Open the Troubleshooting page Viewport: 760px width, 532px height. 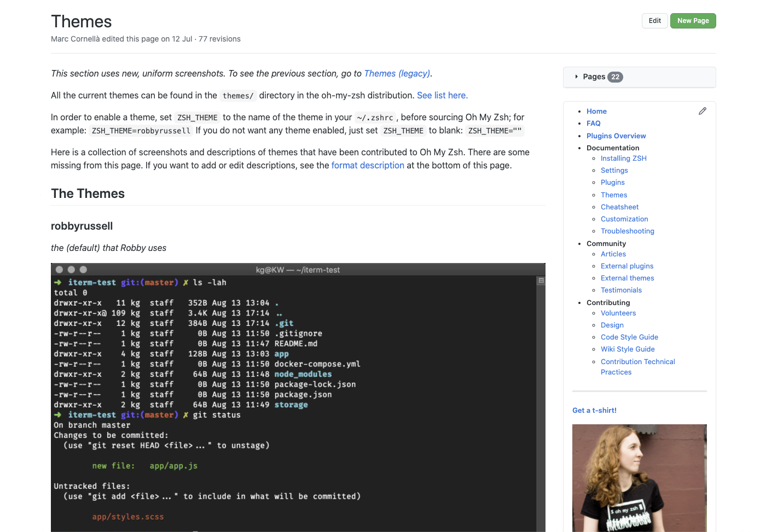point(628,231)
